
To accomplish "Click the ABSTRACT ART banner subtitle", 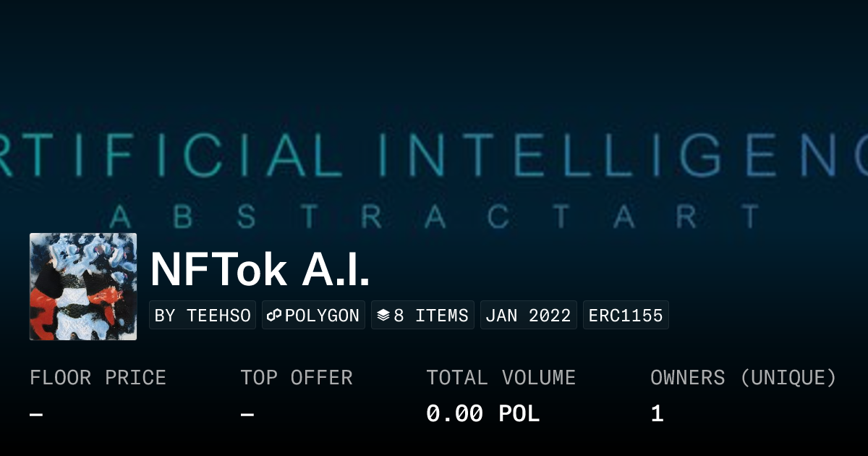I will tap(434, 216).
